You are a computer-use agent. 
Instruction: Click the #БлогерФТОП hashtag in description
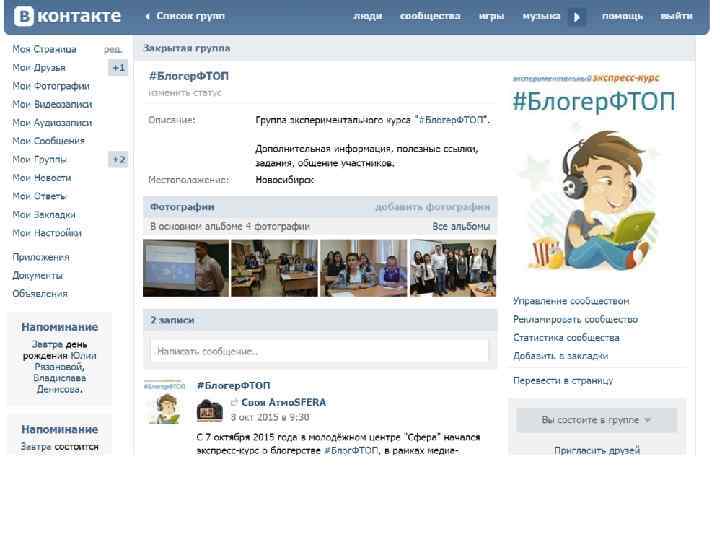pyautogui.click(x=451, y=120)
